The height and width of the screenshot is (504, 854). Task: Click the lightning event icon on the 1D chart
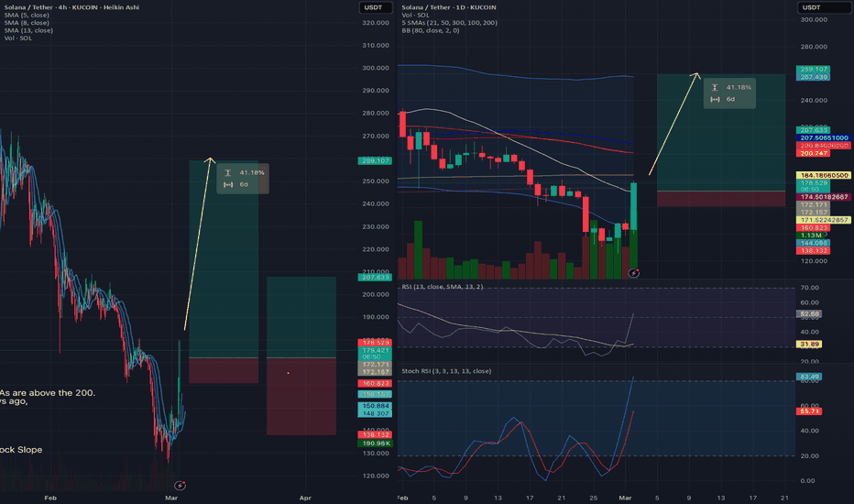(x=633, y=273)
